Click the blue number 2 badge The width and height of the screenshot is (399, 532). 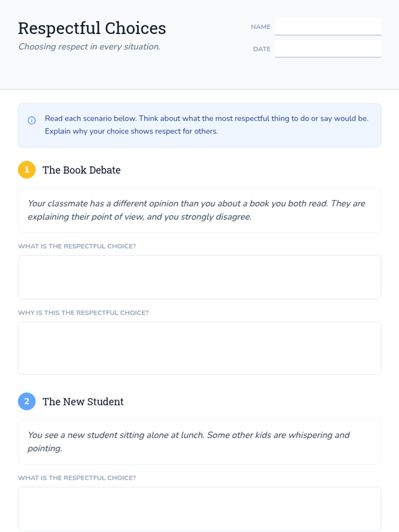pos(27,401)
